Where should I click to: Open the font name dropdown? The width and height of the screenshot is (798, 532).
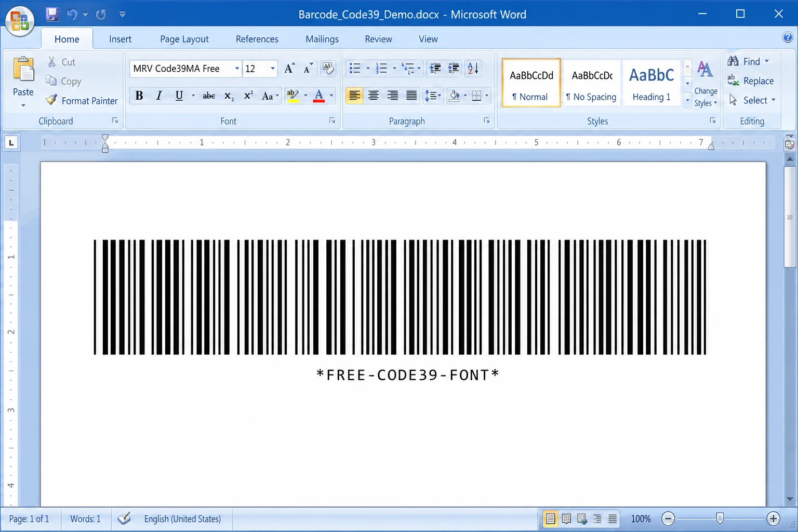237,69
